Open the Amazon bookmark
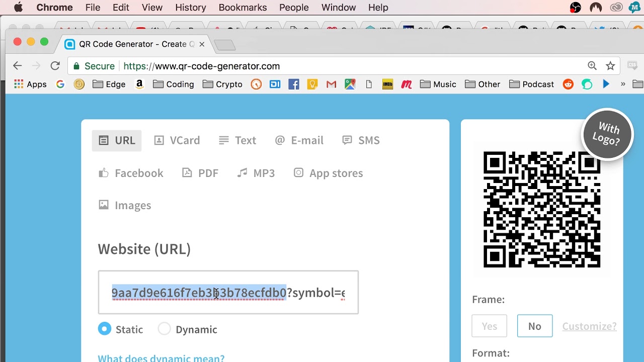Screen dimensions: 644x362 click(x=139, y=84)
